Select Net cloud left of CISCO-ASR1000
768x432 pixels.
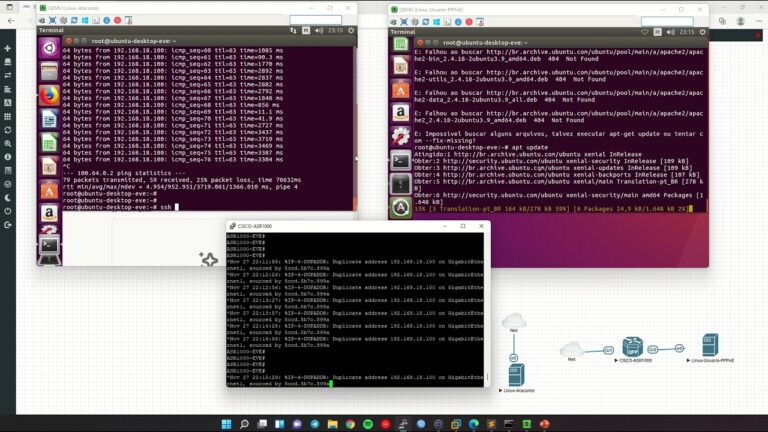tap(572, 349)
